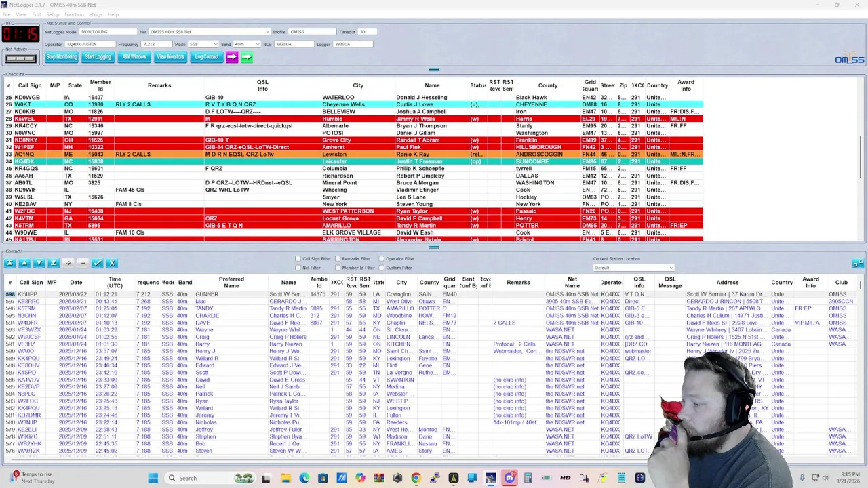Click the Timeout input field

(x=367, y=32)
